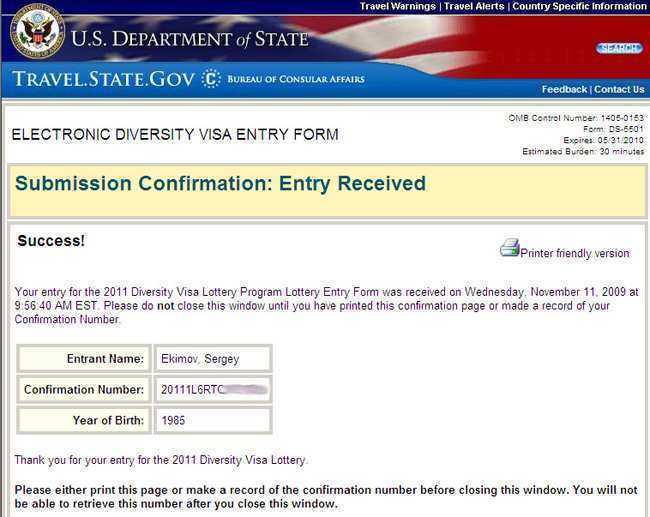Open the Travel Alerts link
This screenshot has height=517, width=650.
point(474,6)
